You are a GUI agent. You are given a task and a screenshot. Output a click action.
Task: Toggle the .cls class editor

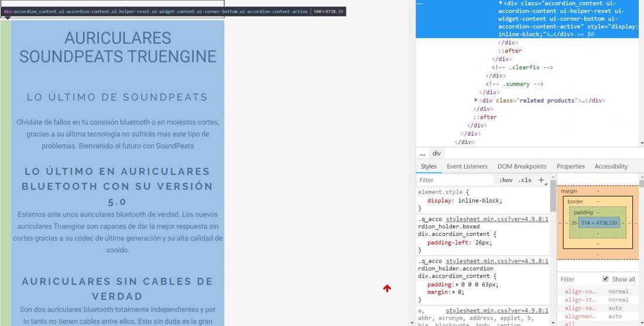click(525, 180)
